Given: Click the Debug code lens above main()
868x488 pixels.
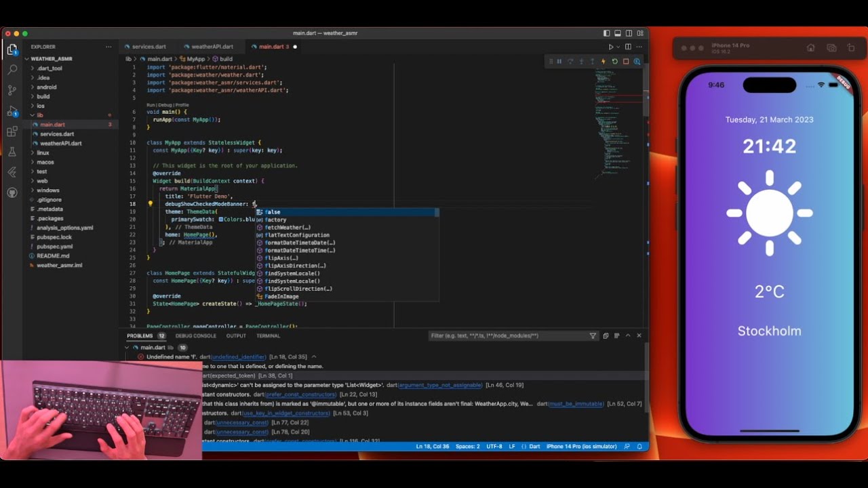Looking at the screenshot, I should [x=165, y=105].
